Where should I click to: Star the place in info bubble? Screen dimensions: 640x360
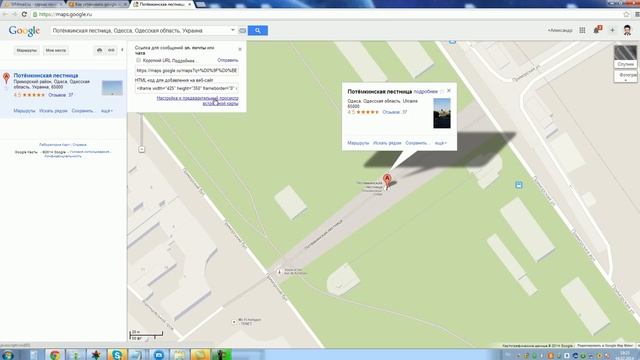click(x=442, y=92)
